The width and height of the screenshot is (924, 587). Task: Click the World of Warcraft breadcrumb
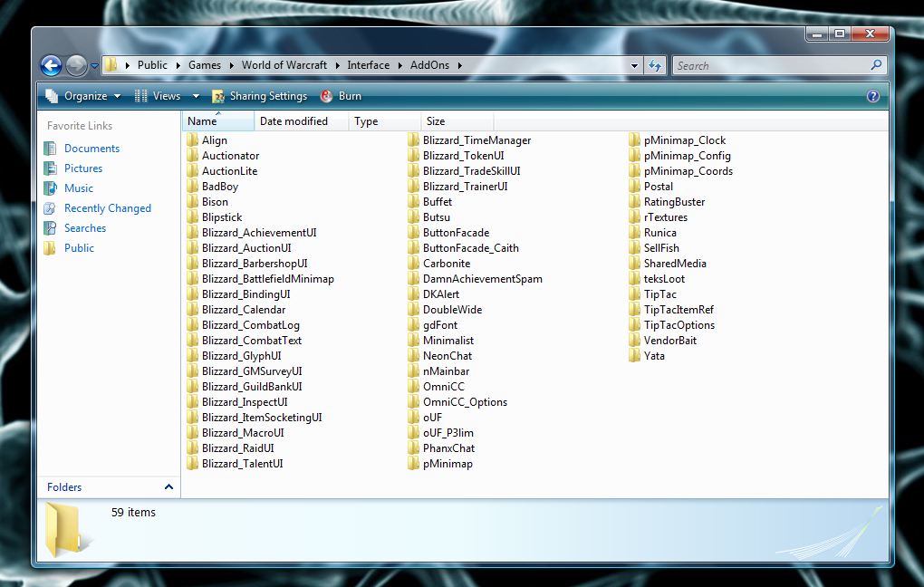(284, 65)
